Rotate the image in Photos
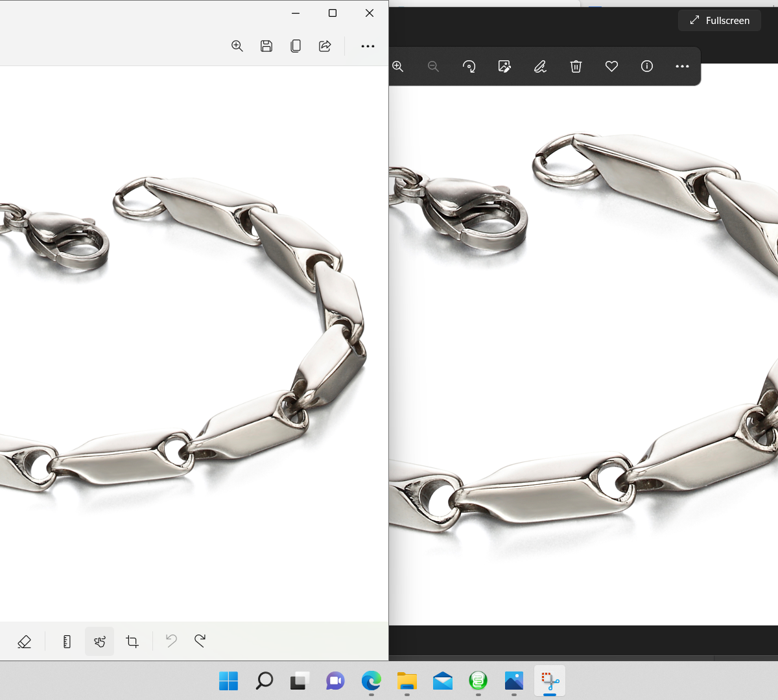Screen dimensions: 778x700 469,66
